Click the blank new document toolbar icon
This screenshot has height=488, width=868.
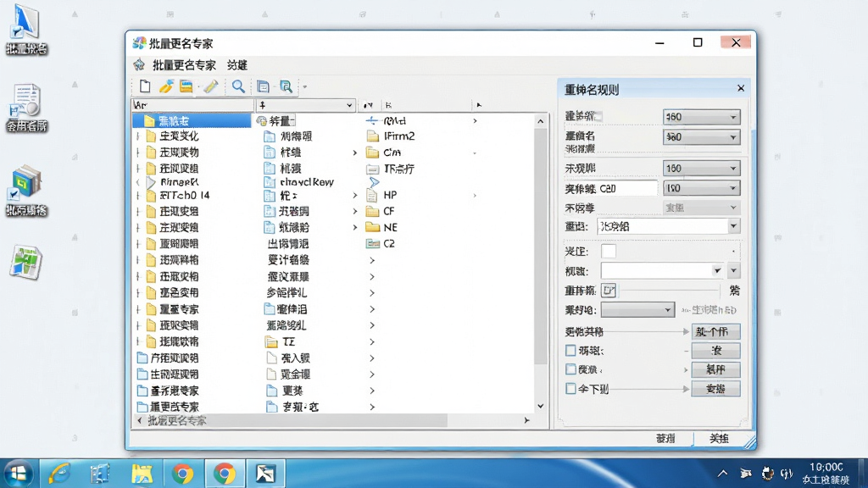point(145,86)
